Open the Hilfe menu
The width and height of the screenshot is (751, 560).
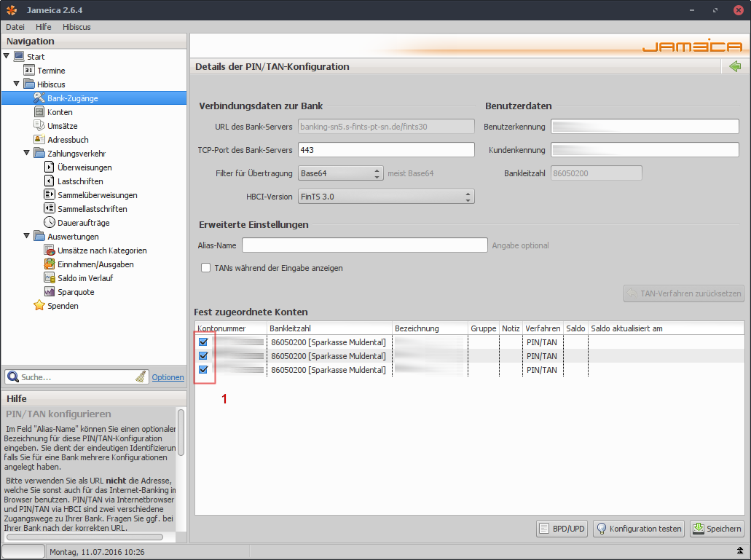(x=44, y=27)
